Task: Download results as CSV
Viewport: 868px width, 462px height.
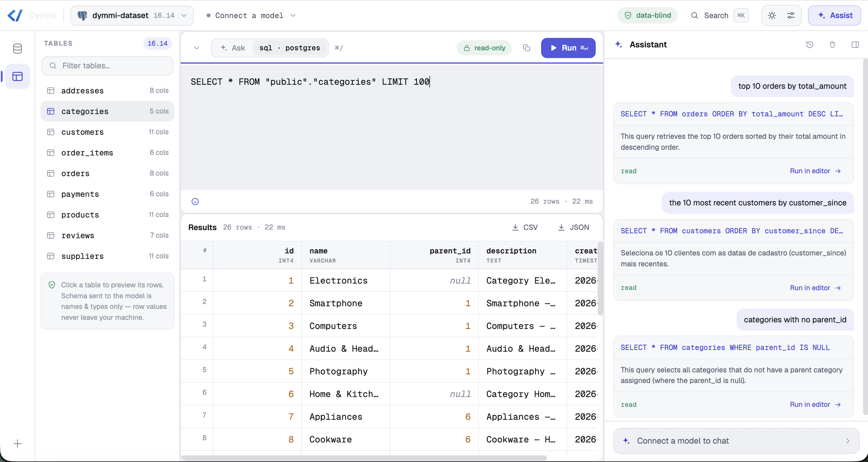Action: tap(525, 228)
